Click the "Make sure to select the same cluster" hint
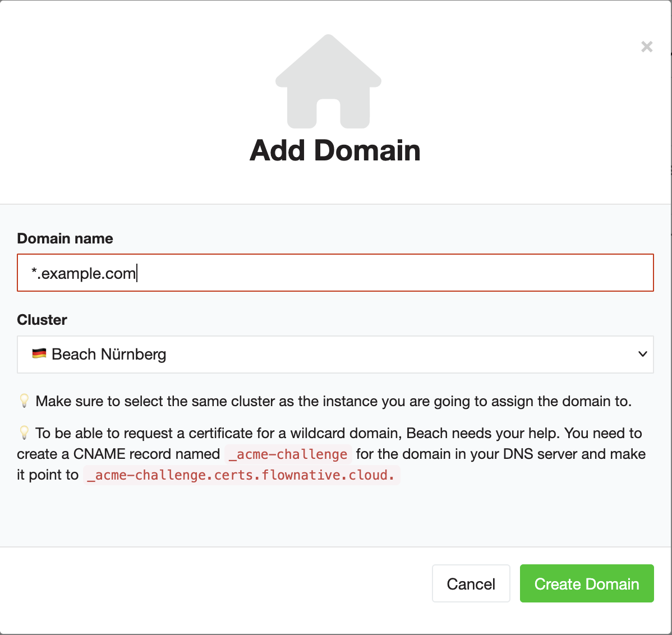 (x=333, y=401)
